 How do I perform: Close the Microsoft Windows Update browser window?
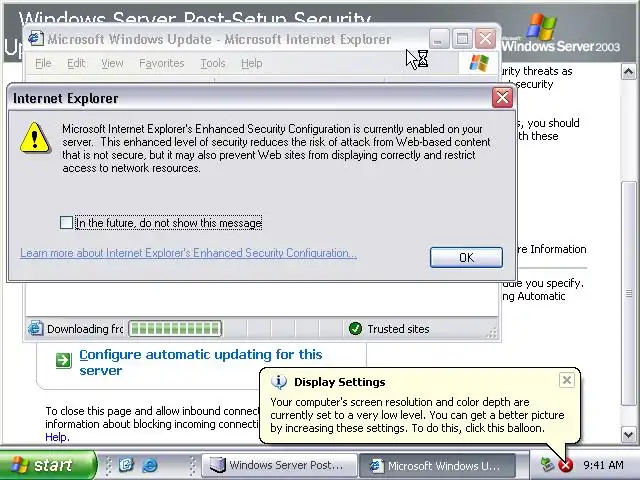point(485,39)
